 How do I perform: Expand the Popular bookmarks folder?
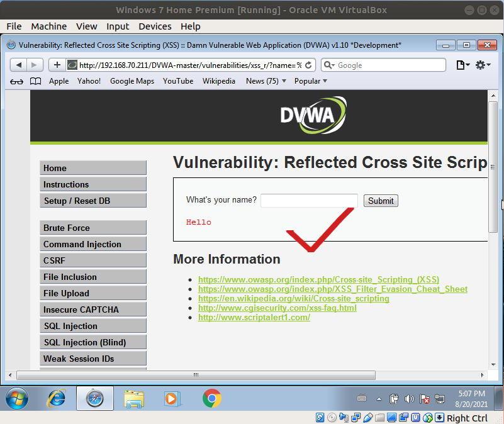click(x=310, y=81)
